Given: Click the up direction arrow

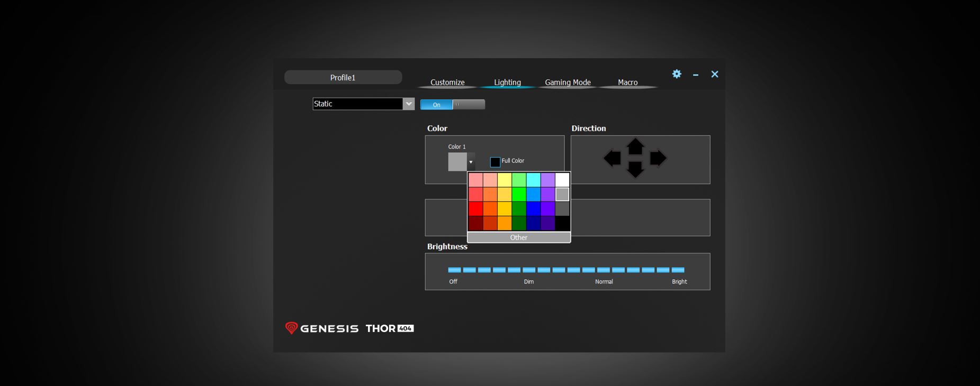Looking at the screenshot, I should click(x=635, y=146).
